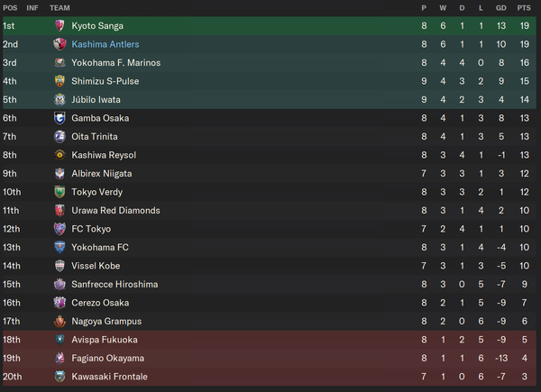Click the Tokyo Verdy green crest
This screenshot has height=392, width=541.
60,192
